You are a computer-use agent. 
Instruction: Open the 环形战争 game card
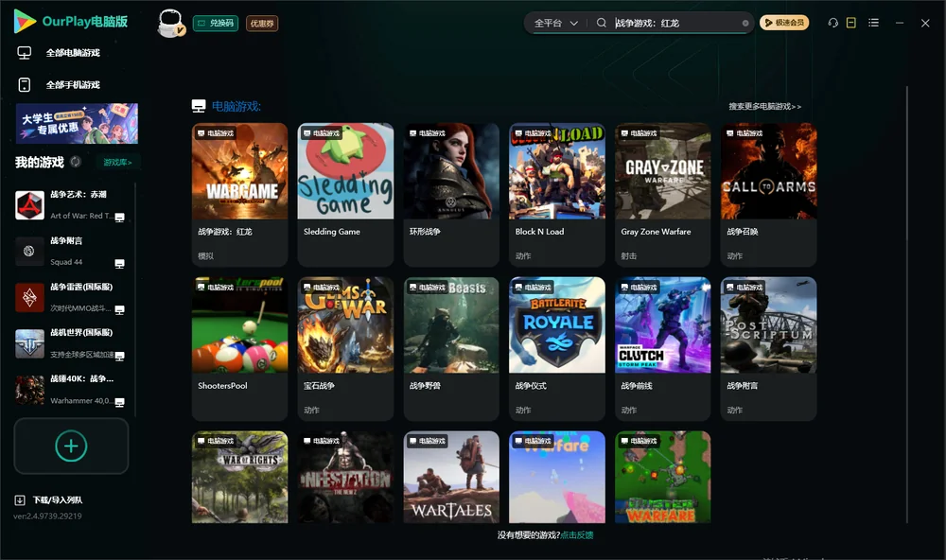click(451, 194)
